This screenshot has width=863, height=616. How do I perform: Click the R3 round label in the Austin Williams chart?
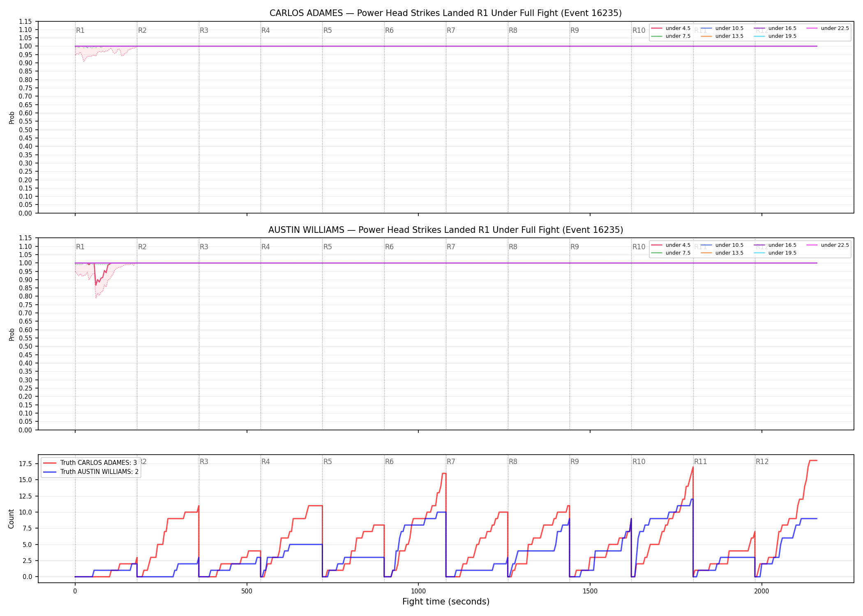tap(204, 247)
